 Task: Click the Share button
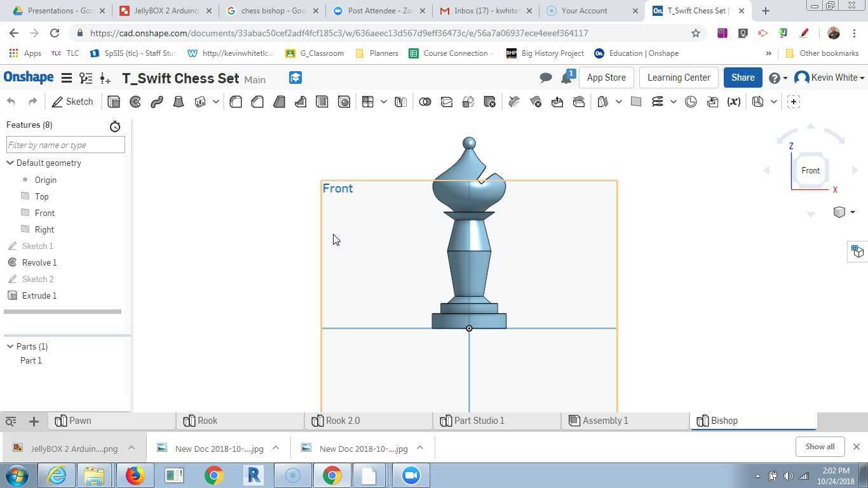pos(742,77)
